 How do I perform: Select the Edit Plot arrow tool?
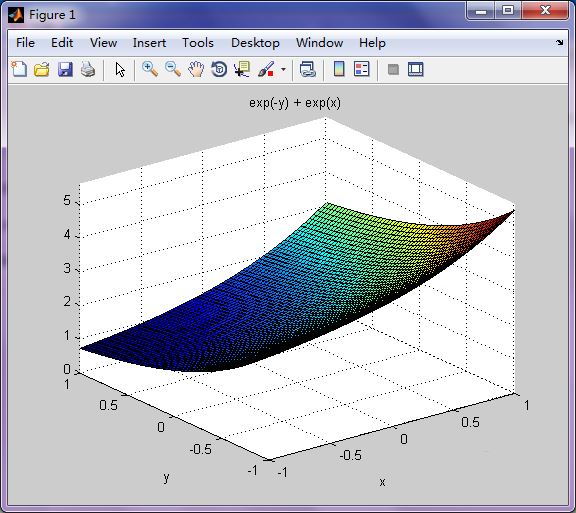coord(120,69)
